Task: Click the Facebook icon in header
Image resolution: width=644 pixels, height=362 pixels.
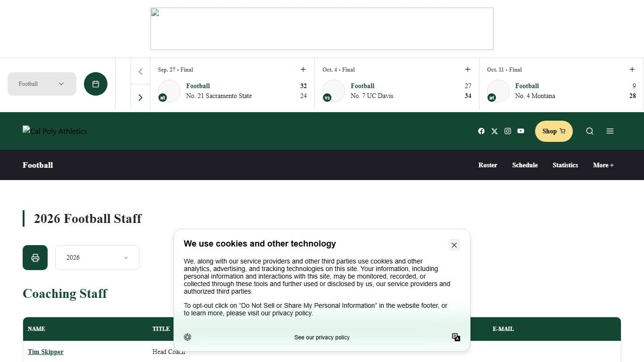Action: 481,131
